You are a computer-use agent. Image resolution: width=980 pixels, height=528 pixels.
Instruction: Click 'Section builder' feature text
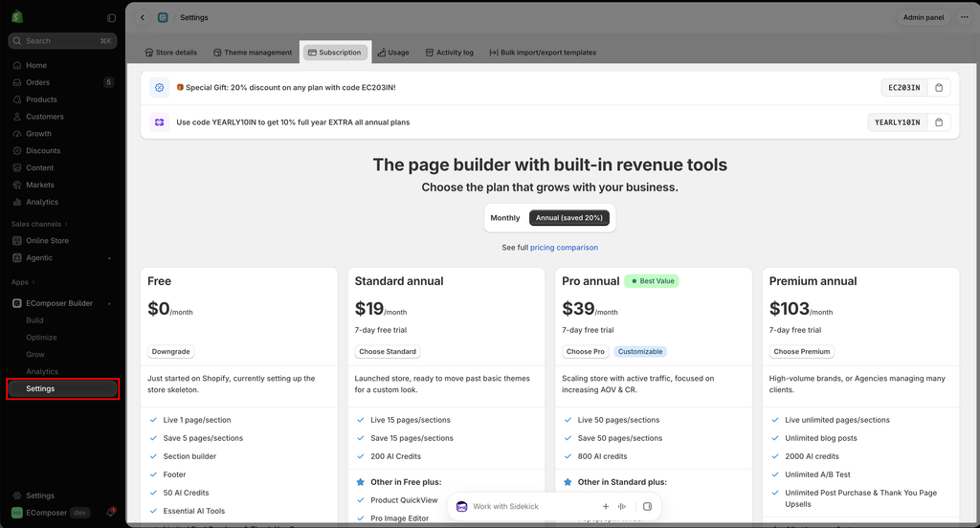(x=189, y=457)
